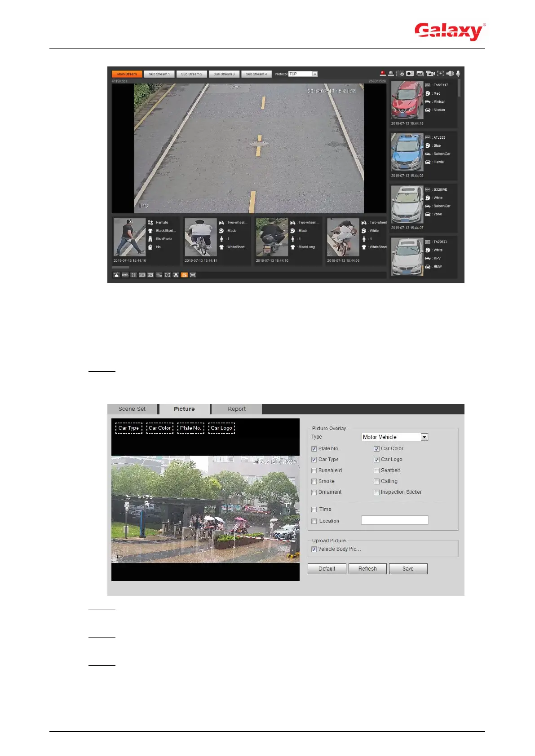The image size is (535, 756).
Task: Enable the Inspection Sticker checkbox
Action: point(376,492)
